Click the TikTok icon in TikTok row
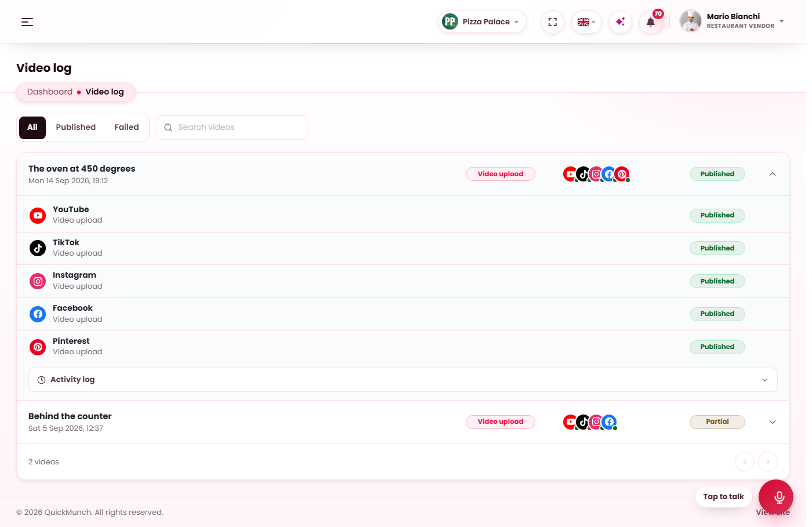This screenshot has width=812, height=527. (x=38, y=248)
